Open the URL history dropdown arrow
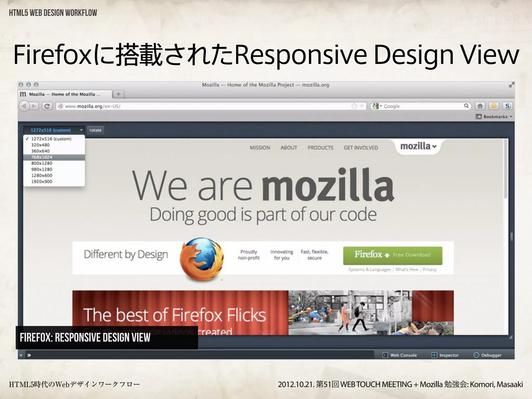The image size is (532, 399). 362,106
